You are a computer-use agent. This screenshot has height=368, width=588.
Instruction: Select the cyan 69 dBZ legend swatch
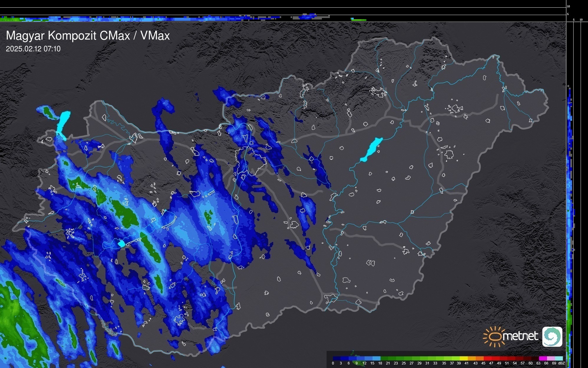(x=559, y=358)
